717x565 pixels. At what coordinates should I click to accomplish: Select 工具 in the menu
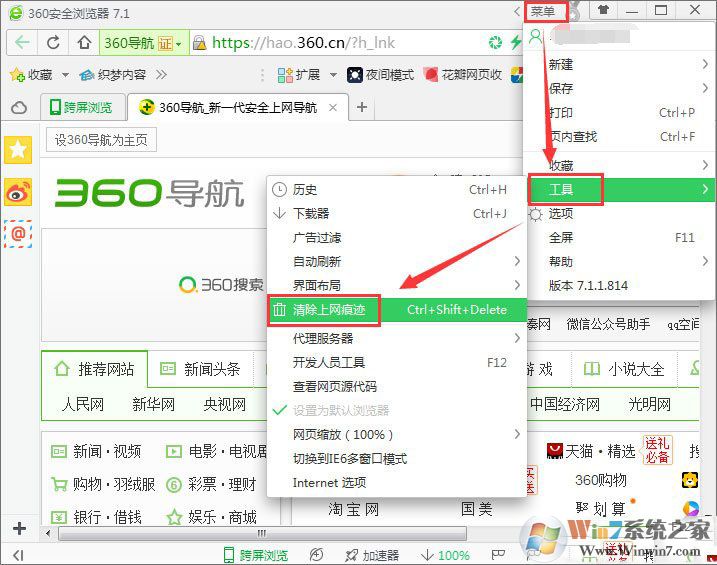pyautogui.click(x=621, y=189)
